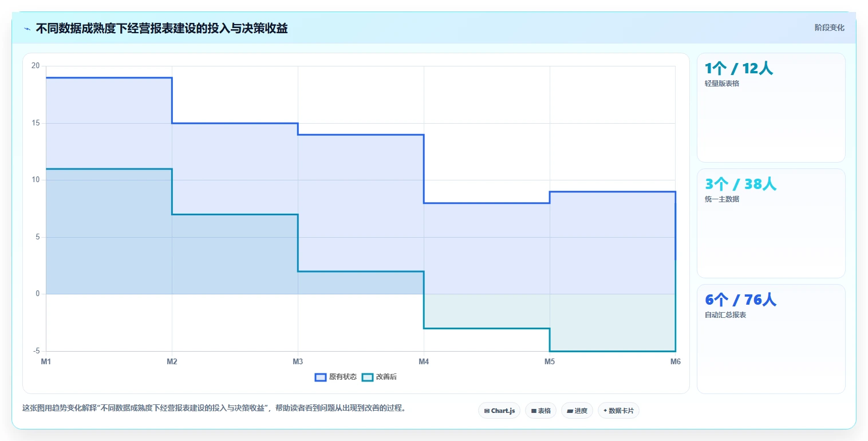The image size is (868, 441).
Task: Click the 表格 chip
Action: 540,411
